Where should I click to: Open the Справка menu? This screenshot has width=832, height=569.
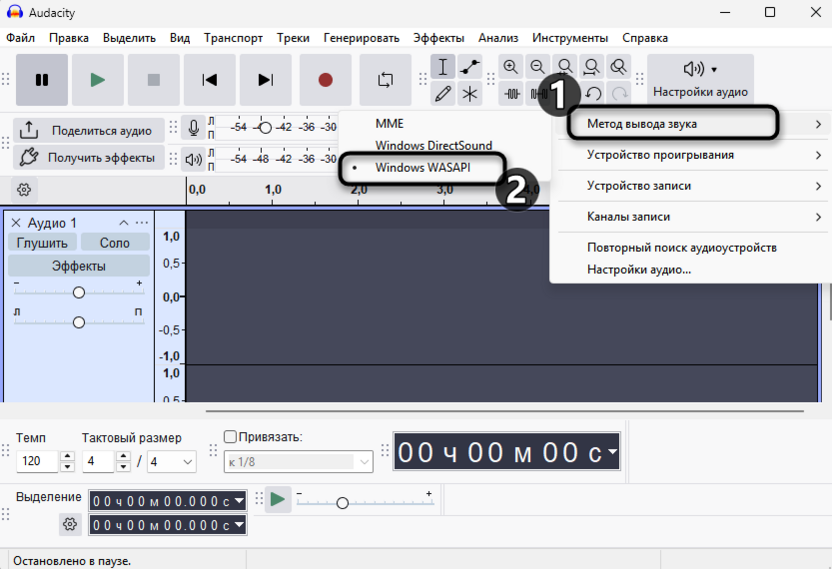tap(645, 38)
